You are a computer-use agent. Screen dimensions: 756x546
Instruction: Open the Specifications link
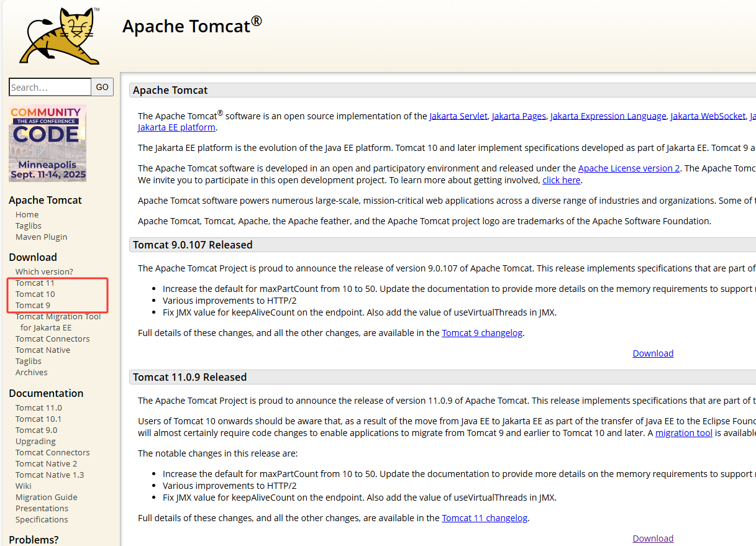[42, 519]
